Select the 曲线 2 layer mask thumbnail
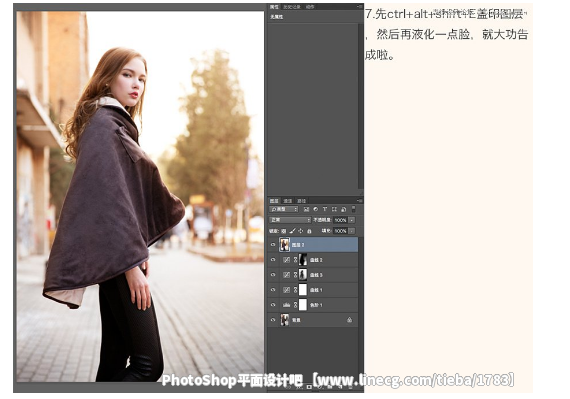The image size is (570, 399). pyautogui.click(x=302, y=260)
